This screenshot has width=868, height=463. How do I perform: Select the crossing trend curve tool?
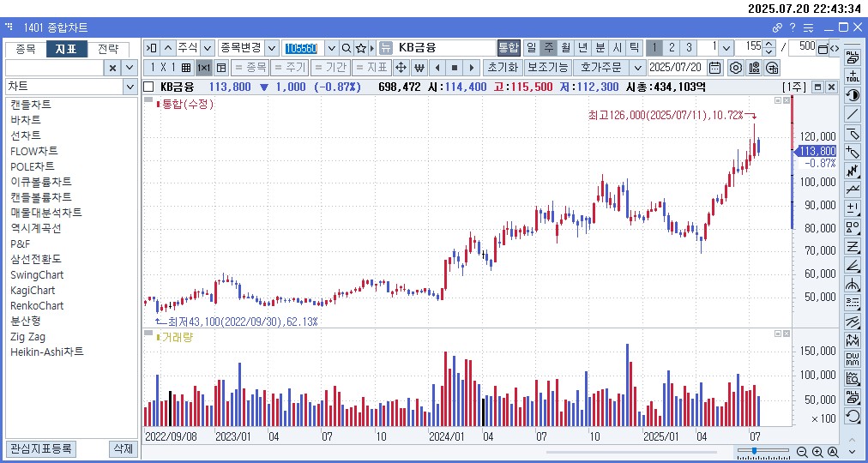(x=853, y=190)
